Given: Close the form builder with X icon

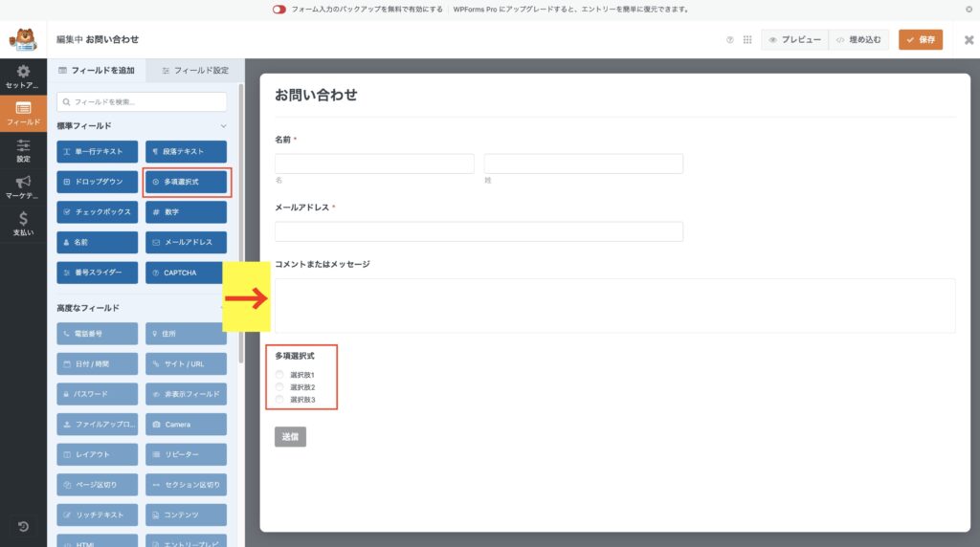Looking at the screenshot, I should click(969, 40).
